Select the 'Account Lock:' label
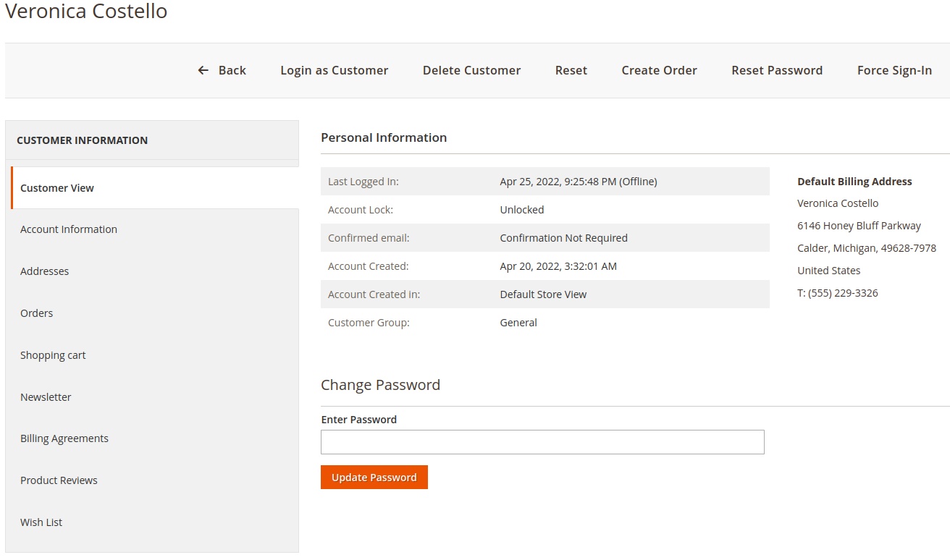Screen dimensions: 950x560 (361, 210)
